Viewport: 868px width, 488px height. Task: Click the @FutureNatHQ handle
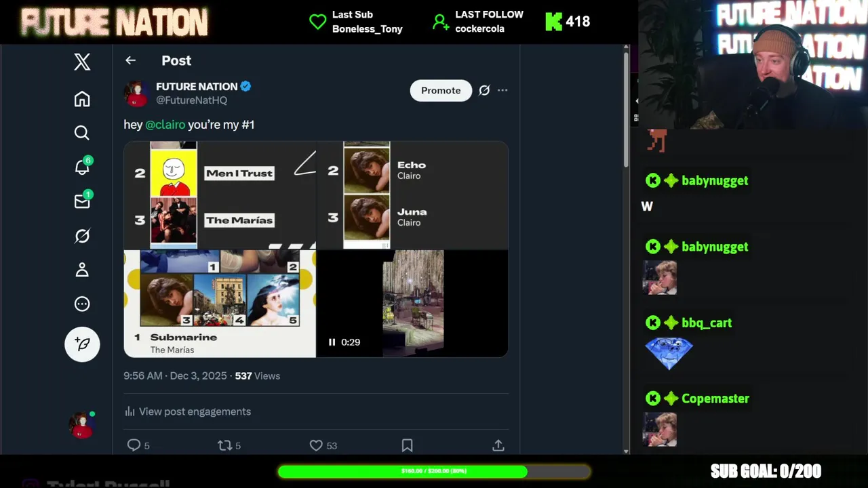[x=191, y=100]
